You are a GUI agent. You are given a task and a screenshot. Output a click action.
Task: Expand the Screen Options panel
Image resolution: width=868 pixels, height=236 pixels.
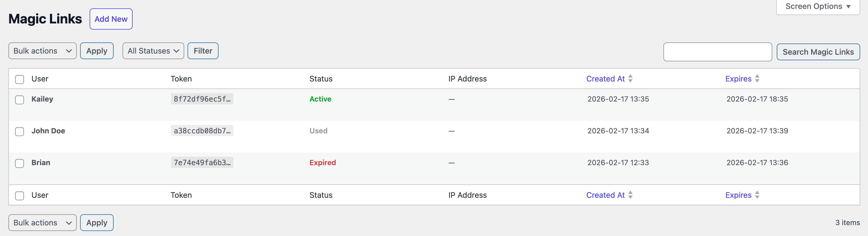[x=817, y=6]
